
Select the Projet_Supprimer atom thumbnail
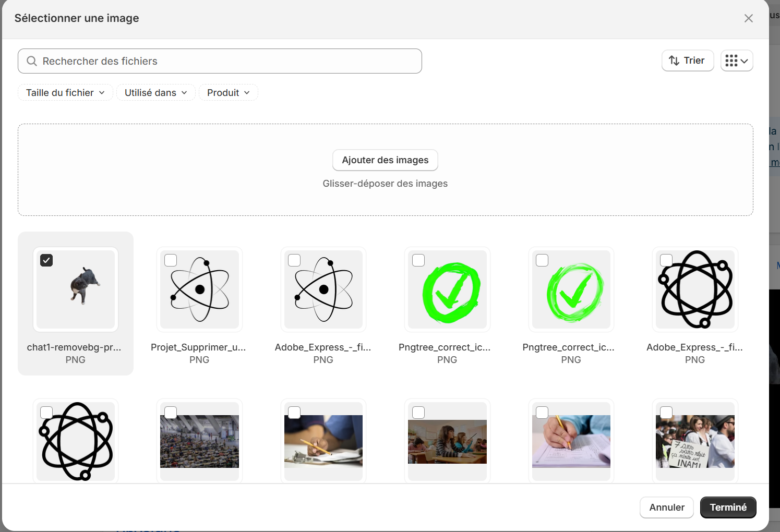[199, 289]
